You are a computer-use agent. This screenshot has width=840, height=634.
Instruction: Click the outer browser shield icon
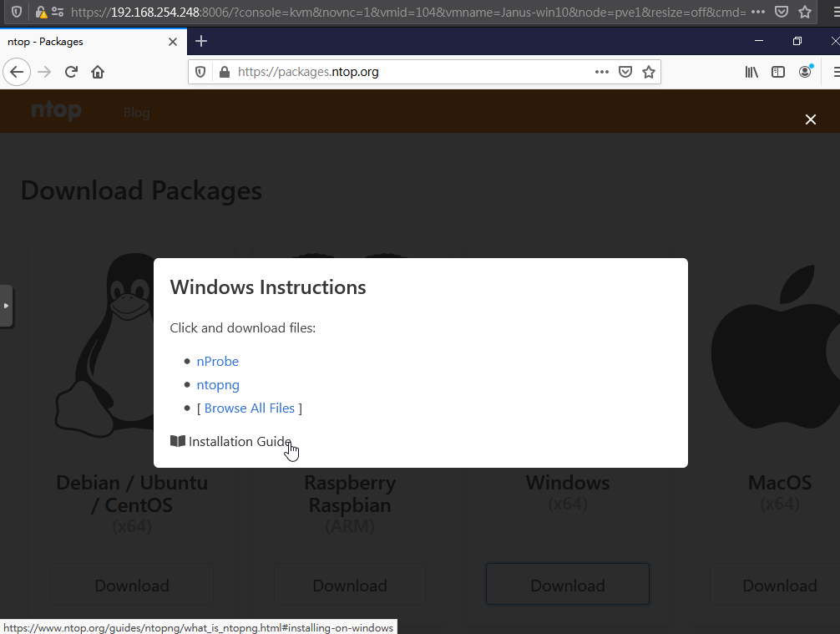[x=17, y=11]
